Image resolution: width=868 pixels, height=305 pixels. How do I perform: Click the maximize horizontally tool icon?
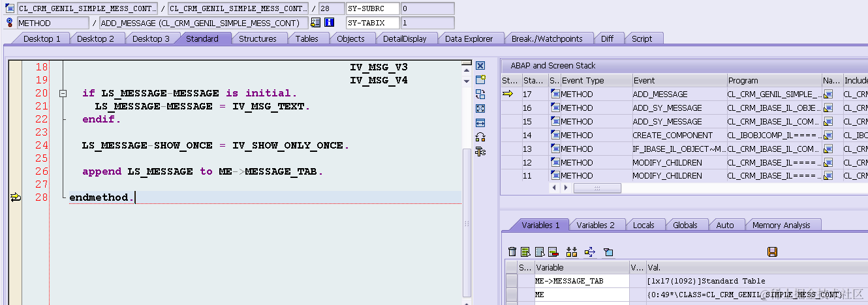[480, 123]
